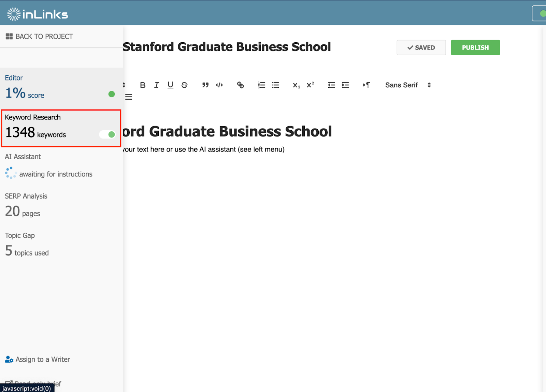Click the Back to Project grid icon
Screen dimensions: 546x392
pos(9,36)
